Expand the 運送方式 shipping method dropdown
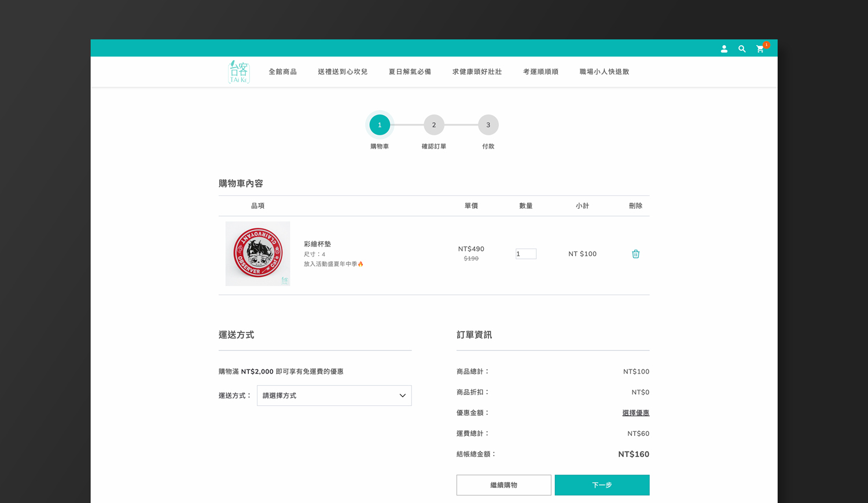The width and height of the screenshot is (868, 503). pyautogui.click(x=334, y=395)
